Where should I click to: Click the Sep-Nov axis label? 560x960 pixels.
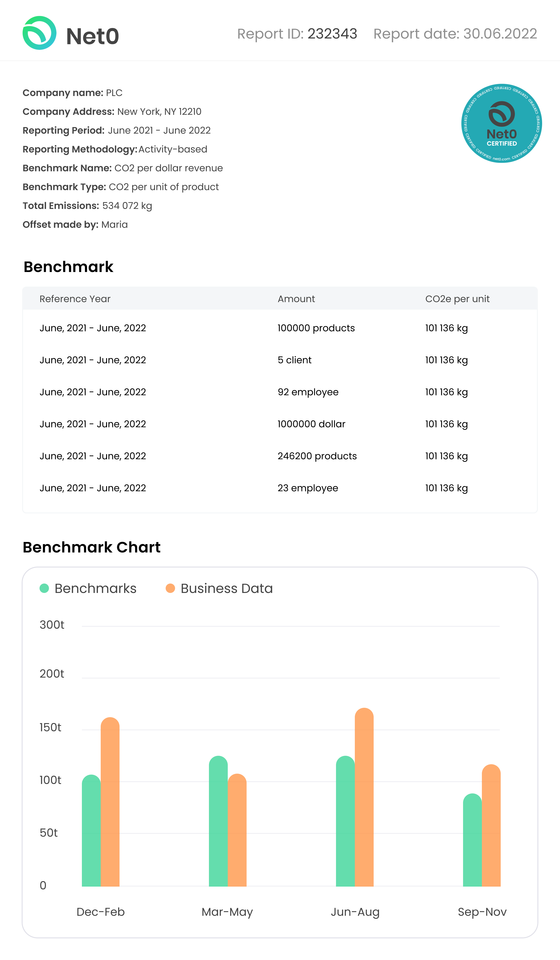click(482, 912)
